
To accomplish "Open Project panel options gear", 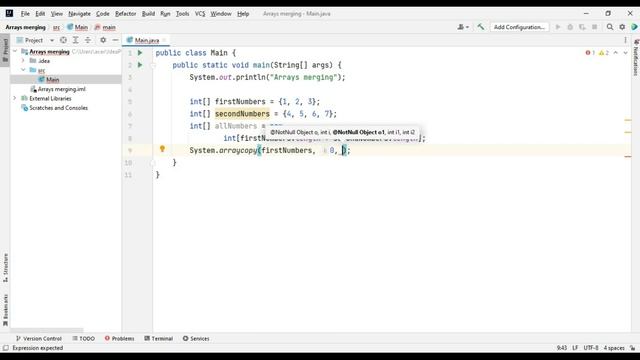I will 103,40.
